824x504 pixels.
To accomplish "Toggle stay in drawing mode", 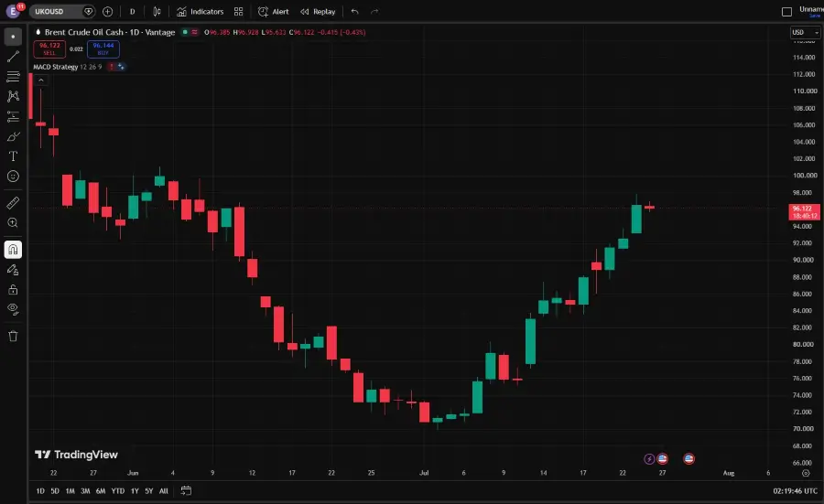I will click(x=13, y=270).
